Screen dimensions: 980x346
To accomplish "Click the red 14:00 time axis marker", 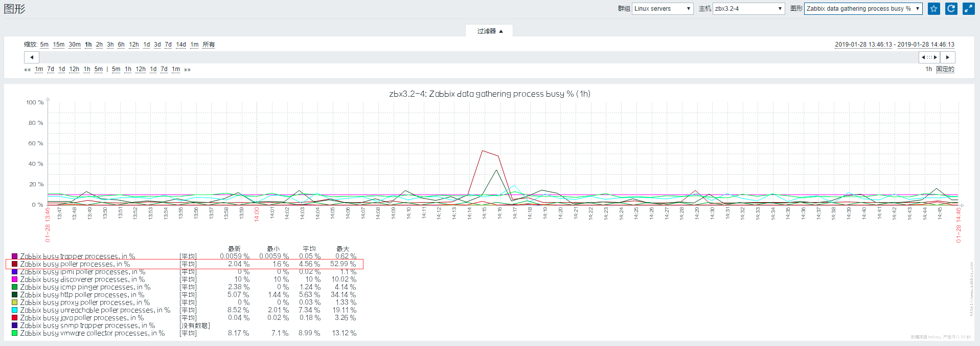I will tap(257, 214).
